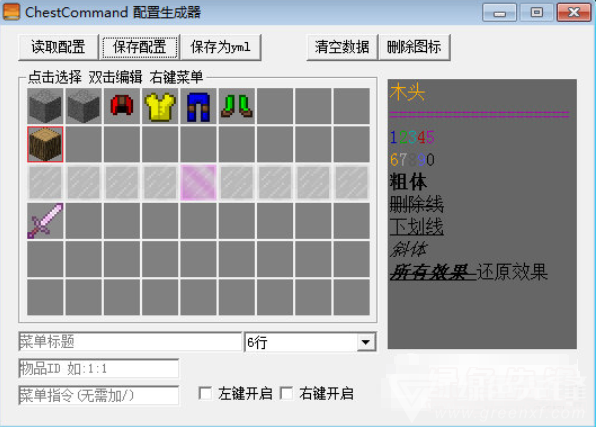Click the colored 67890 digits line

click(x=412, y=160)
